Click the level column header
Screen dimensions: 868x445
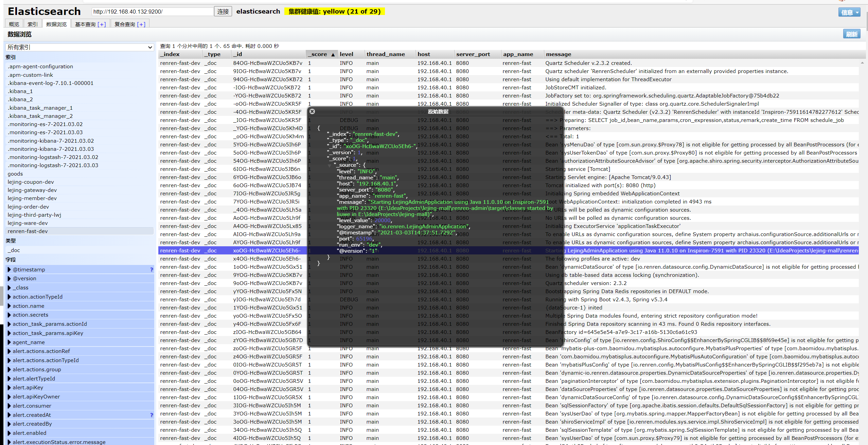tap(351, 54)
